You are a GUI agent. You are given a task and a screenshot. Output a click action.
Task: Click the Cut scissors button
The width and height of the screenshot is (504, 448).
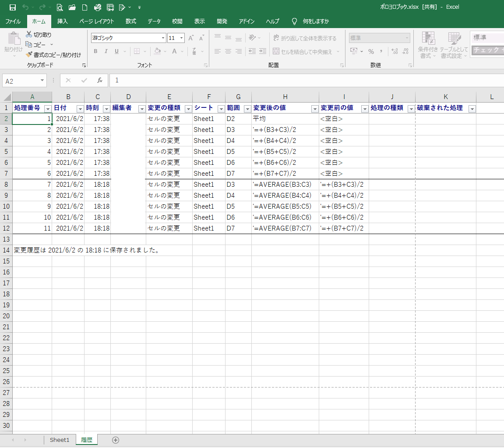click(39, 35)
